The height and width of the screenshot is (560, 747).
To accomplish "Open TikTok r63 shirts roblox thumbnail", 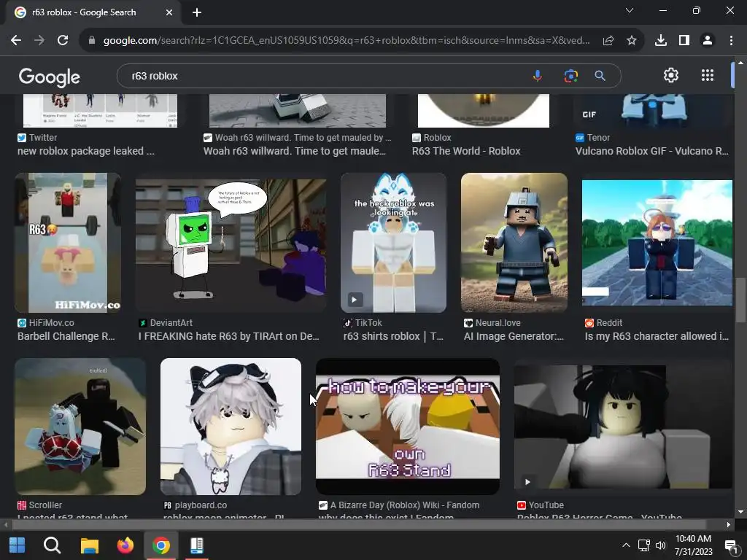I will 393,242.
